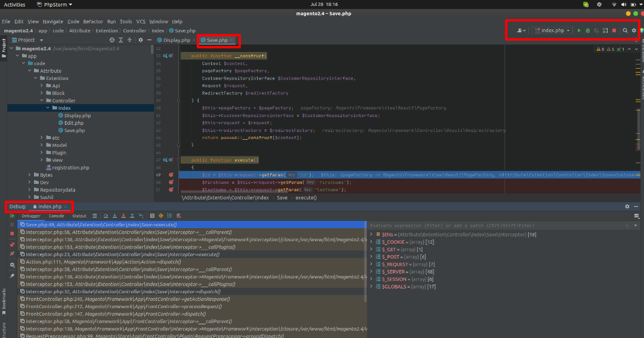
Task: Collapse all in Project panel
Action: pos(129,40)
